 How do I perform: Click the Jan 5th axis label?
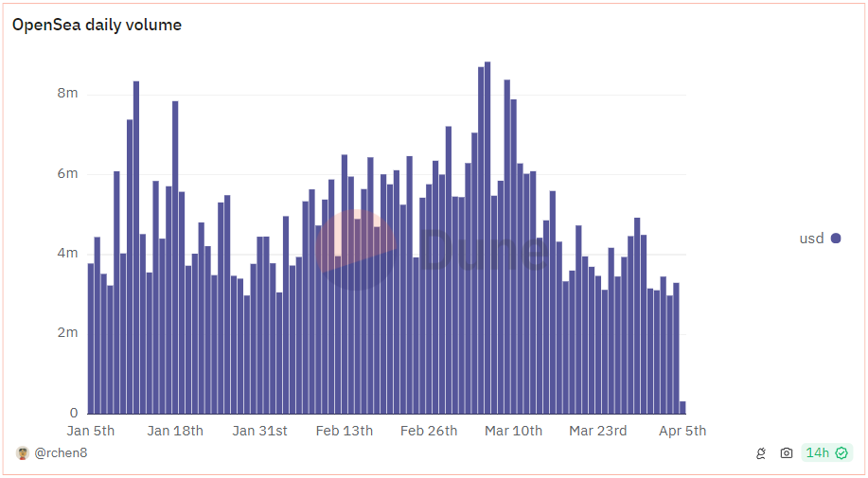click(x=91, y=431)
